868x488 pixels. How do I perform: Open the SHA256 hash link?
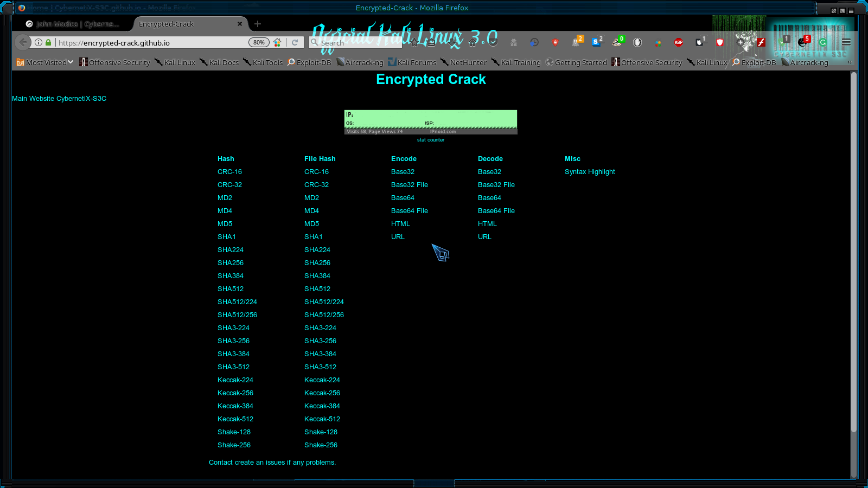coord(231,262)
